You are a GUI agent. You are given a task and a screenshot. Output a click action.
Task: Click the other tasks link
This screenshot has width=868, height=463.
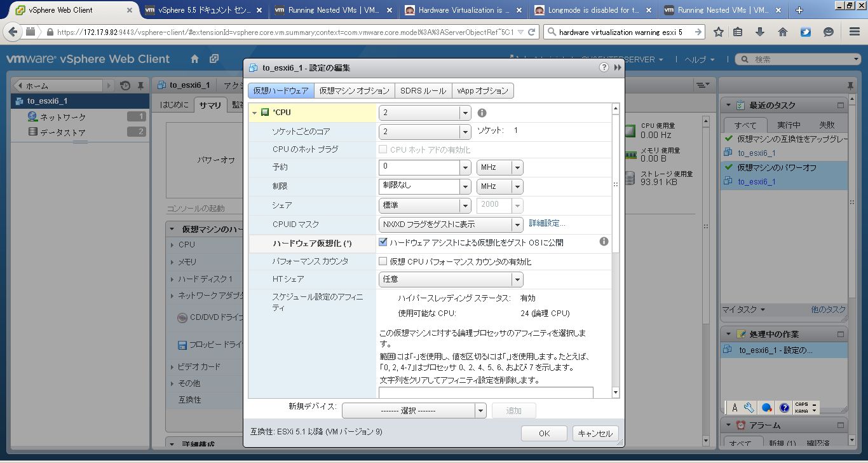(829, 310)
